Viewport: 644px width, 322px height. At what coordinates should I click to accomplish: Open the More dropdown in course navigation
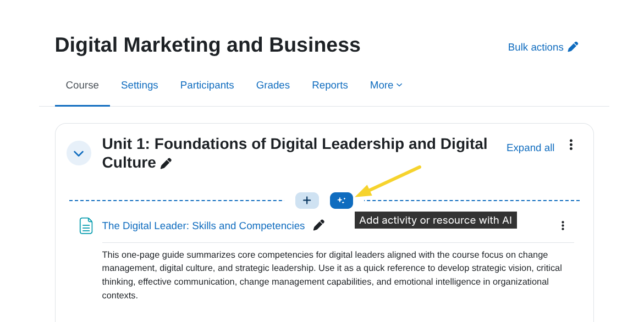386,85
